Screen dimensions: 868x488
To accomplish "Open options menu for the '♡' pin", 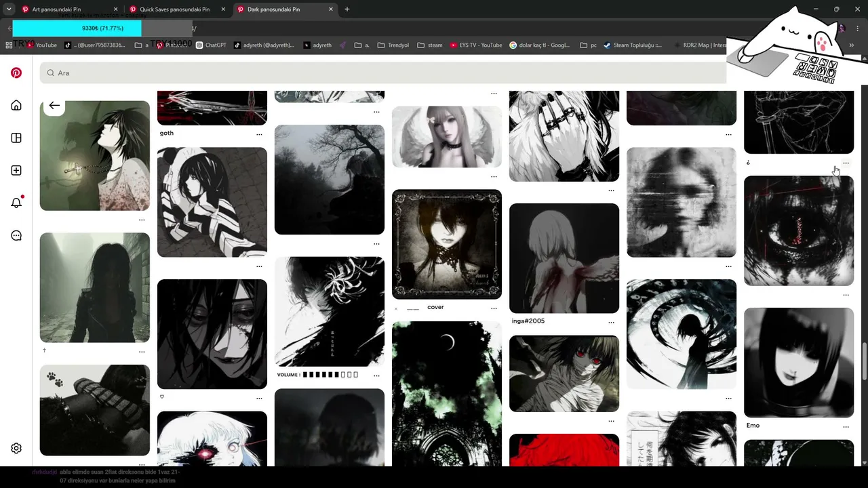I will (x=259, y=399).
